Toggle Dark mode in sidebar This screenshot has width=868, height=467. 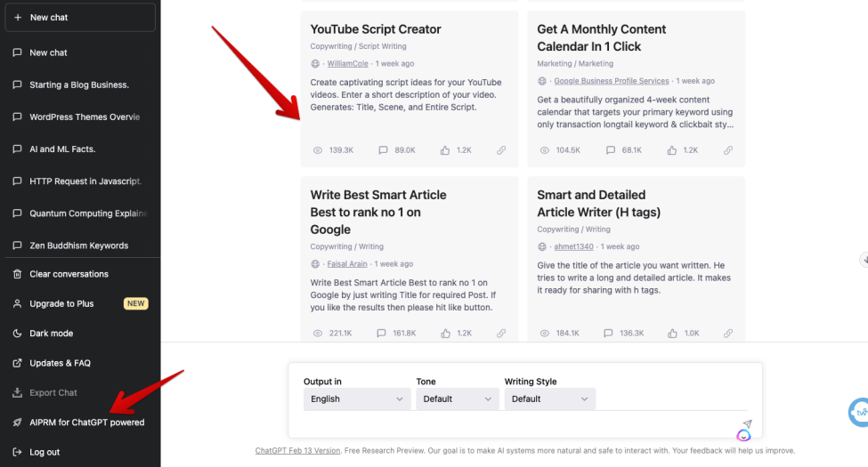pyautogui.click(x=51, y=334)
